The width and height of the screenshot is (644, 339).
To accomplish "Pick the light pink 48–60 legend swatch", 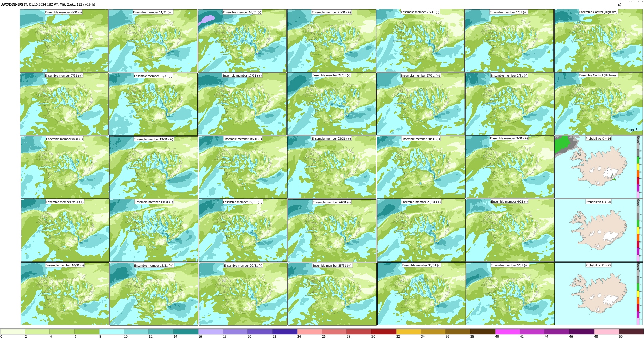I will [x=606, y=332].
